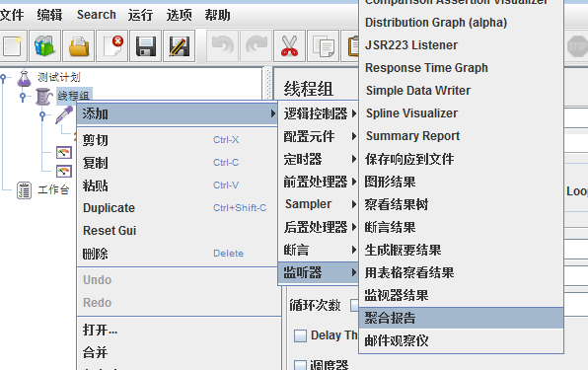Click the Undo arrow toolbar icon
The width and height of the screenshot is (588, 370).
coord(222,46)
